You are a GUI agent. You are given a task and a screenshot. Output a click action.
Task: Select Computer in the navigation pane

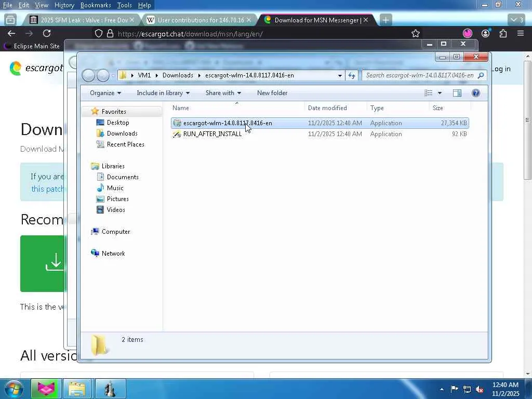(116, 231)
